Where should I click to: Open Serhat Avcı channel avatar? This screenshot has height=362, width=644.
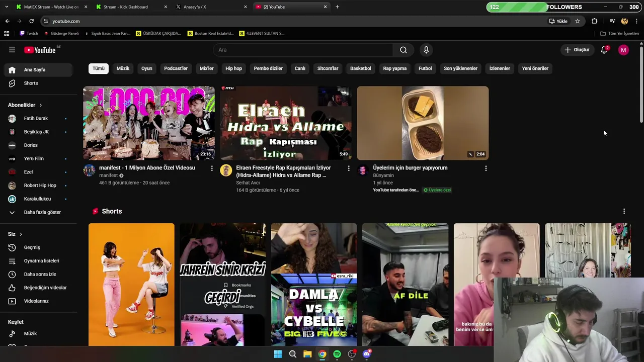[x=226, y=170]
